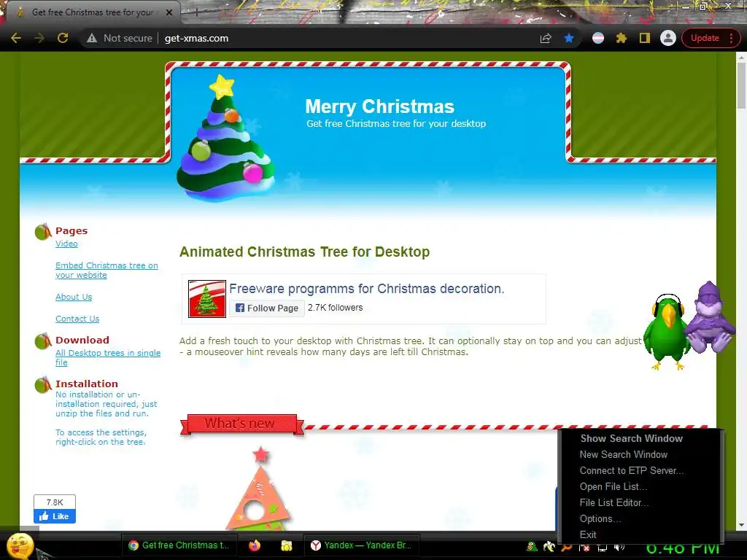This screenshot has height=560, width=747.
Task: Click the 2.7K followers text
Action: pos(335,308)
